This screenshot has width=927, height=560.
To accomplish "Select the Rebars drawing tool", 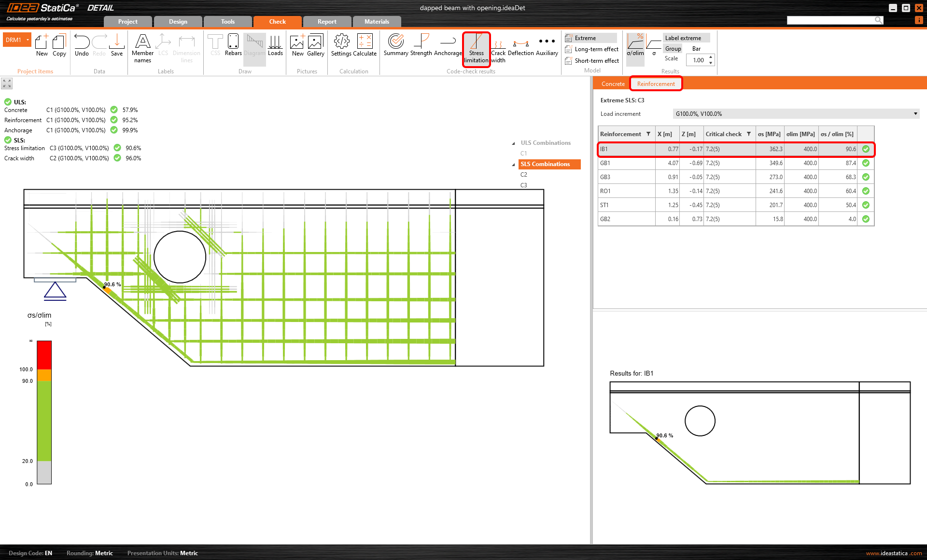I will pyautogui.click(x=233, y=46).
